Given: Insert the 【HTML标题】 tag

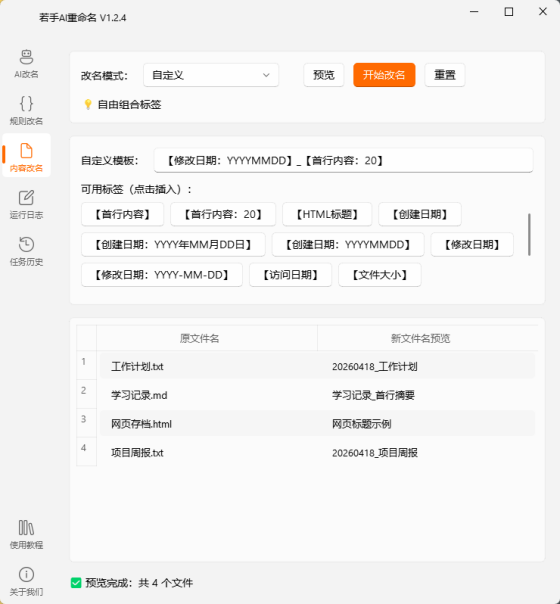Looking at the screenshot, I should [327, 214].
